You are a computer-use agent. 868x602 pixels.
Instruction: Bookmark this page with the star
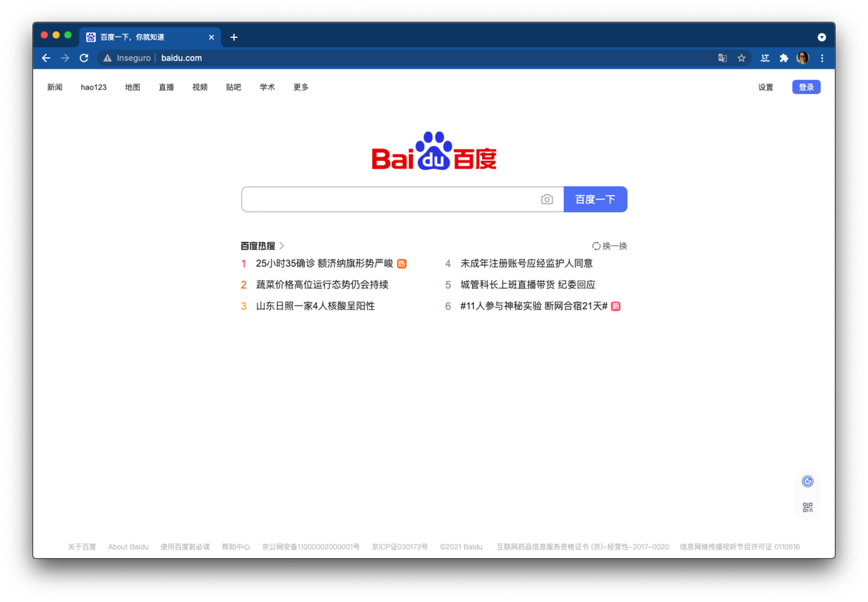tap(742, 58)
